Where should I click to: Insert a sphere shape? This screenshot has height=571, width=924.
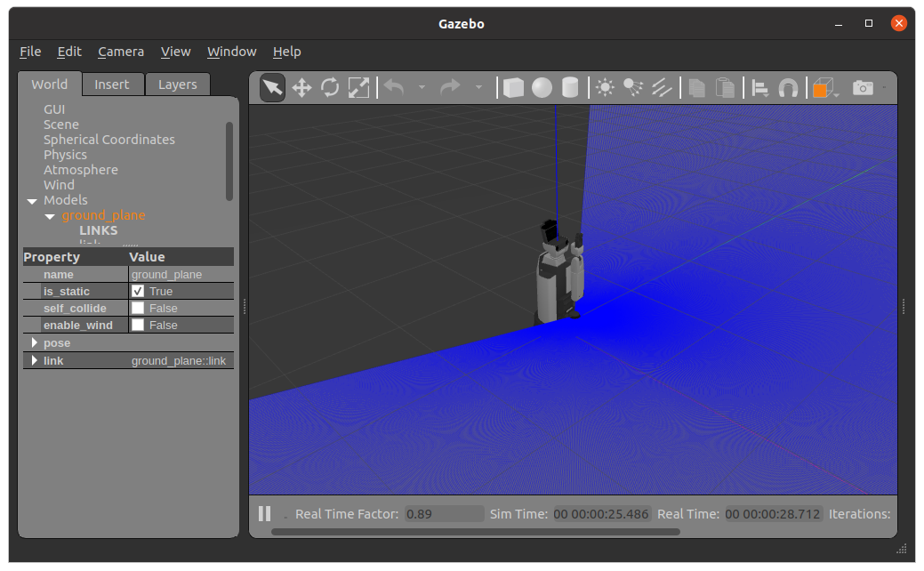pyautogui.click(x=542, y=87)
